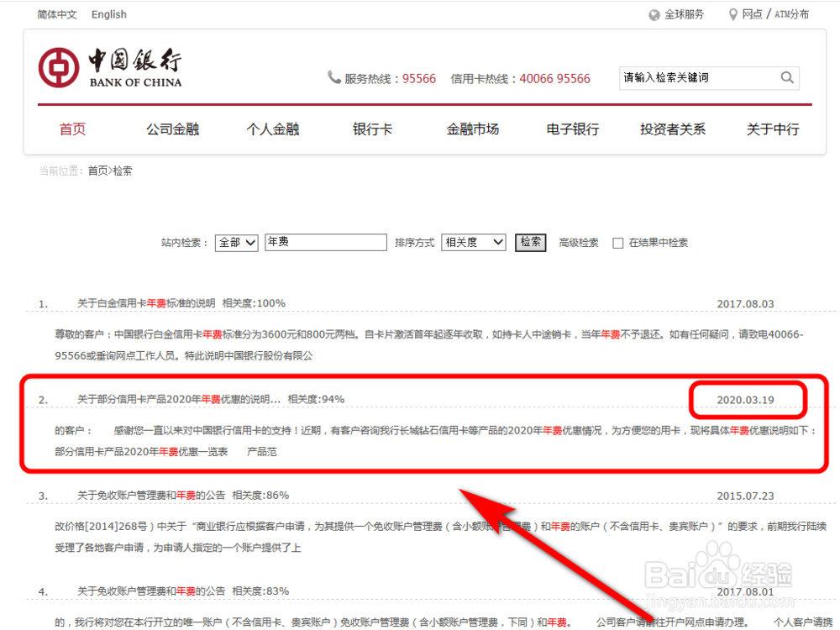The height and width of the screenshot is (630, 840).
Task: Click the globe icon for global services
Action: [x=654, y=15]
